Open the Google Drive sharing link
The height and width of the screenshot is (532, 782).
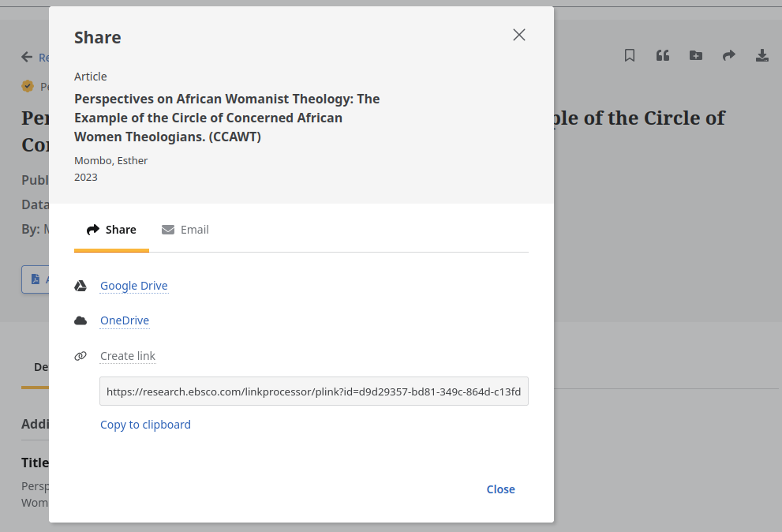pyautogui.click(x=133, y=286)
